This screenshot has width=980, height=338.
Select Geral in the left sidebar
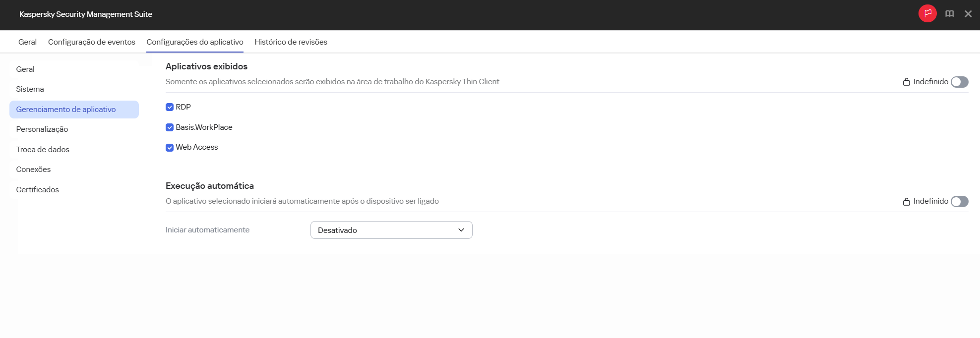click(74, 69)
